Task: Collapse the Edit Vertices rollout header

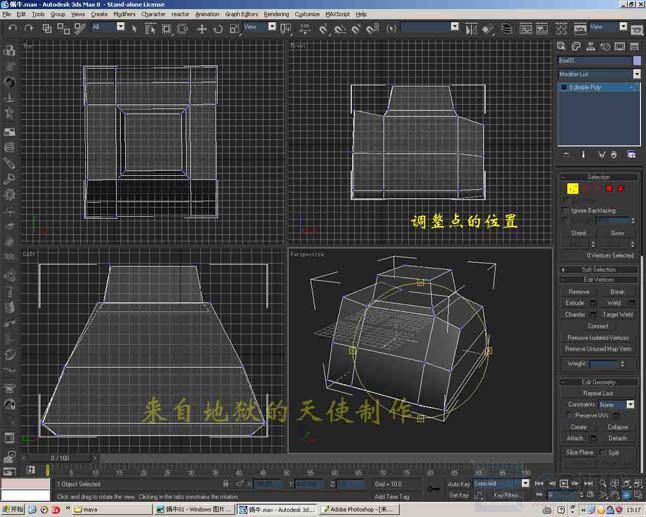Action: 599,280
